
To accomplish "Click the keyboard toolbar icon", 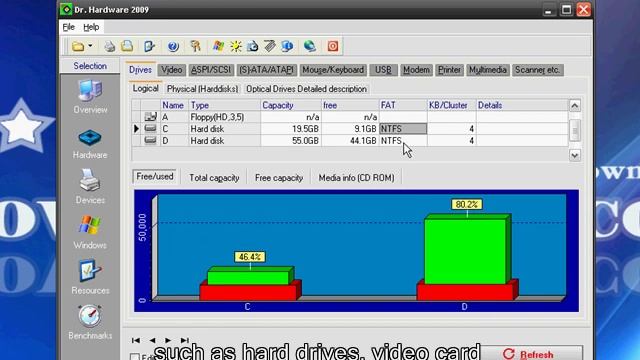I will click(x=269, y=46).
